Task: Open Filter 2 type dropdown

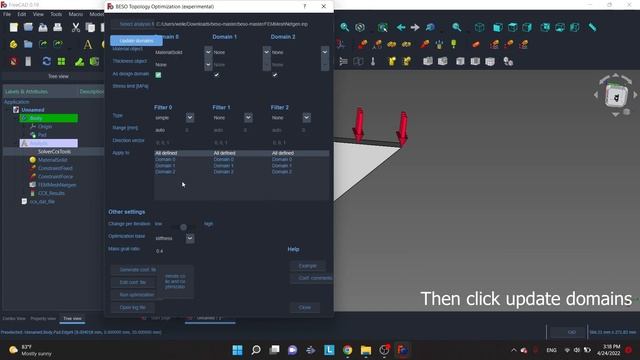Action: pyautogui.click(x=307, y=118)
